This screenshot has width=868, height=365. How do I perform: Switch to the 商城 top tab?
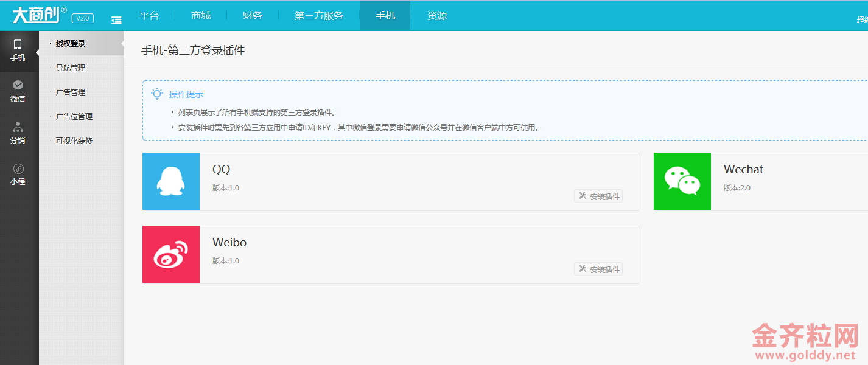pos(201,16)
